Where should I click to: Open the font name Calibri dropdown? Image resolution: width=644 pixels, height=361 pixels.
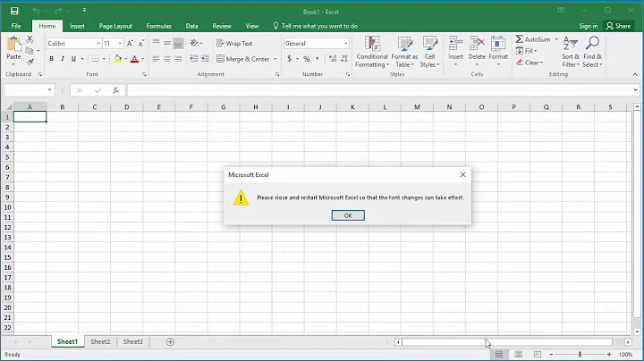click(x=98, y=44)
